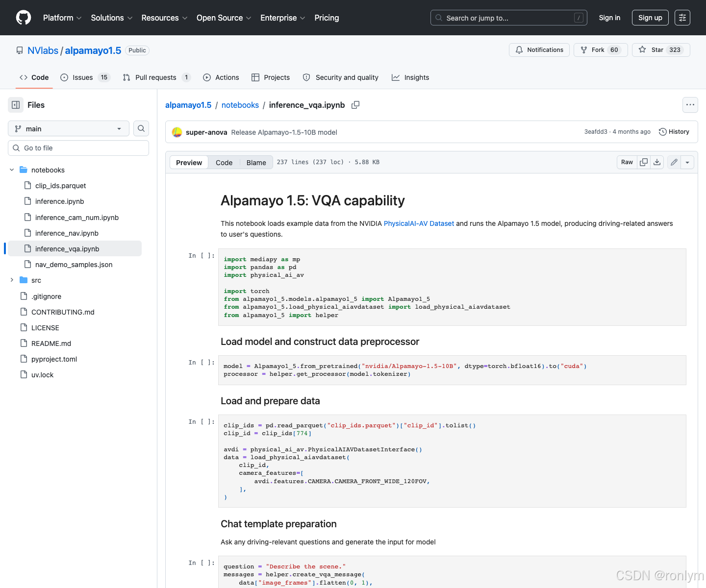
Task: Switch to Blame view toggle
Action: pyautogui.click(x=256, y=163)
